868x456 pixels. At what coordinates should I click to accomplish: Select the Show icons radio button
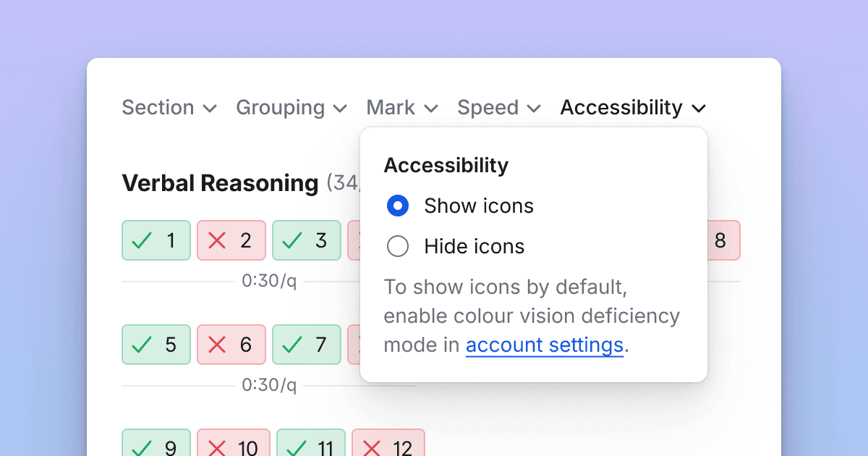[x=398, y=206]
